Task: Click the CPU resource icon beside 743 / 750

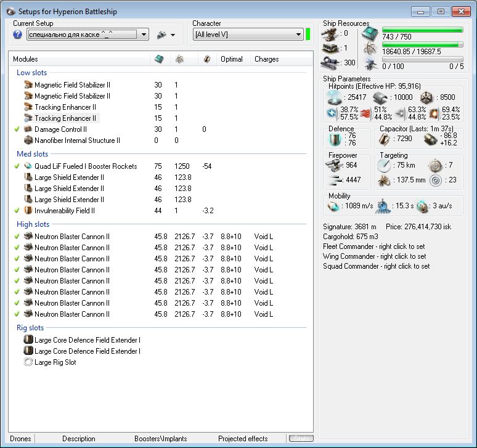Action: [x=370, y=34]
